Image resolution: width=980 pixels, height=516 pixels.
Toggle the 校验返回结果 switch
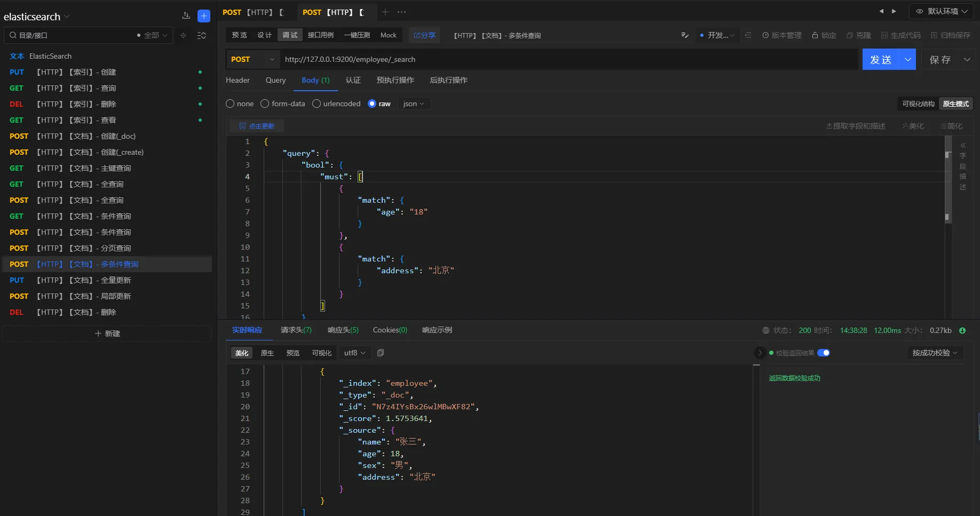click(x=824, y=353)
